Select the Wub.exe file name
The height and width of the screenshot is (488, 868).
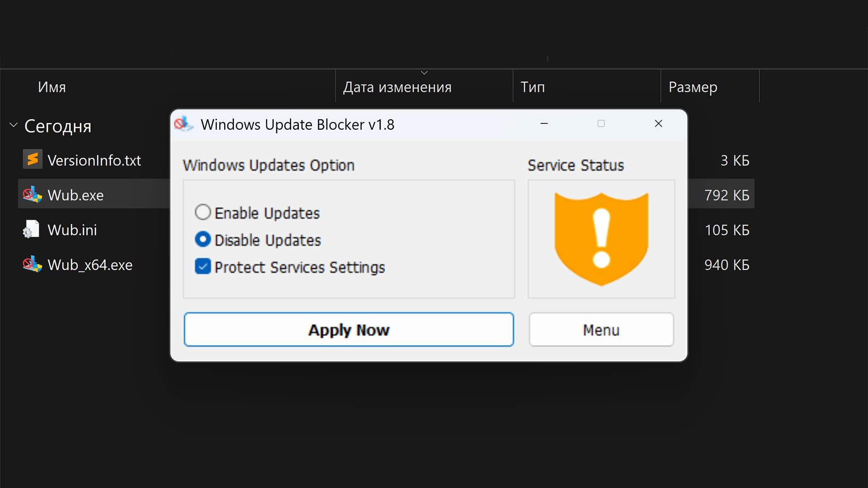75,195
